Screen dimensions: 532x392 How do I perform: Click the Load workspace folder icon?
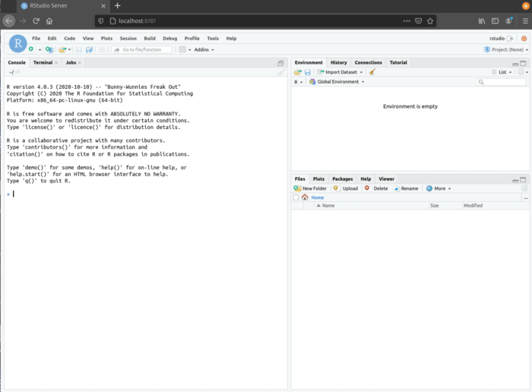298,72
